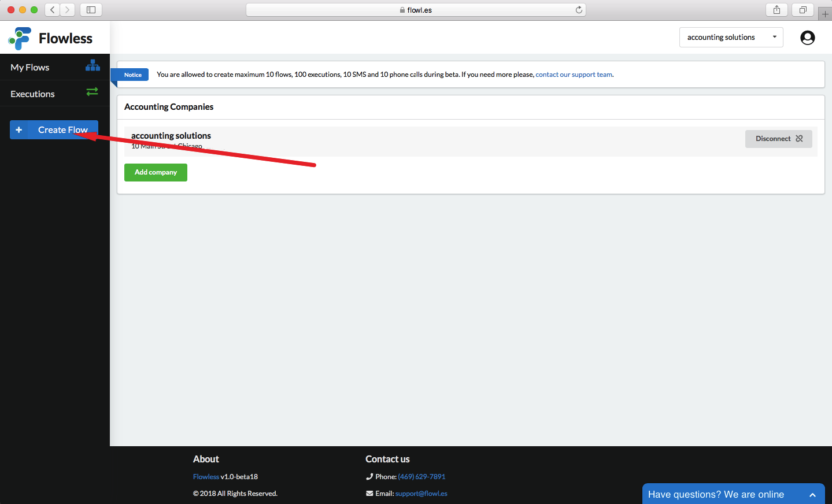
Task: Toggle the Safari sidebar button
Action: tap(91, 10)
